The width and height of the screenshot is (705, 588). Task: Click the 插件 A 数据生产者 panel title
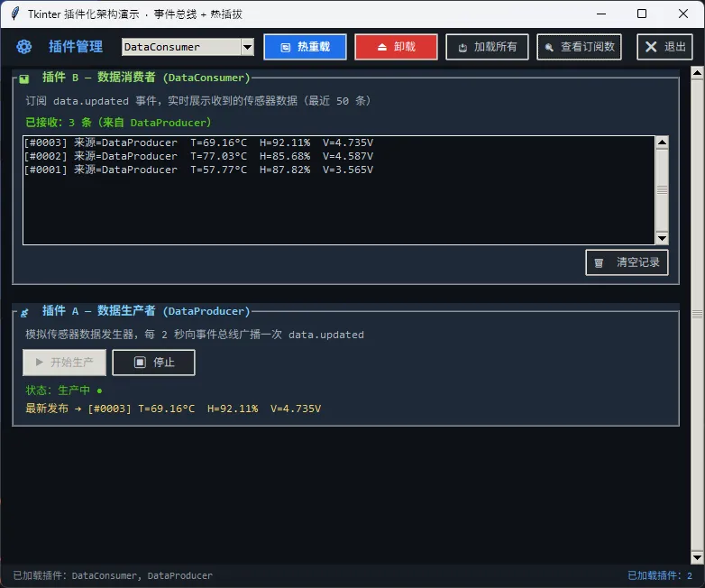click(x=146, y=311)
